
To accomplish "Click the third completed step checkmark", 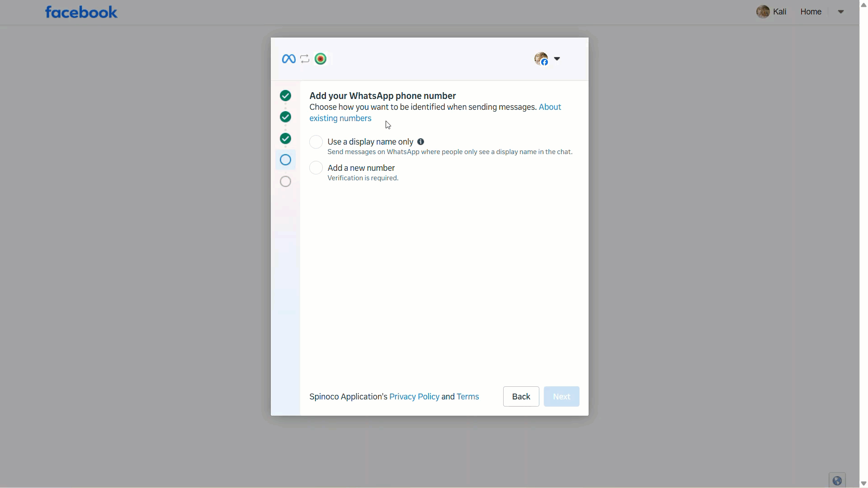I will pyautogui.click(x=285, y=138).
